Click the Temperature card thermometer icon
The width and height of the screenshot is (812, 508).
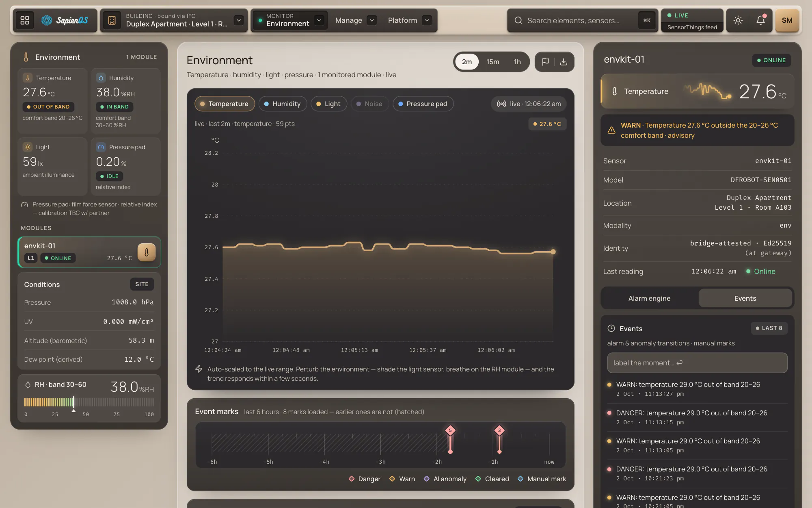[x=28, y=78]
